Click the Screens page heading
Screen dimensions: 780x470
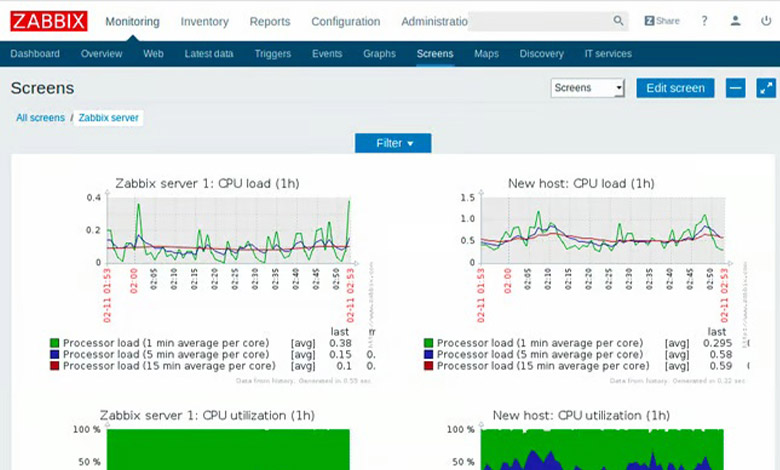pyautogui.click(x=42, y=88)
